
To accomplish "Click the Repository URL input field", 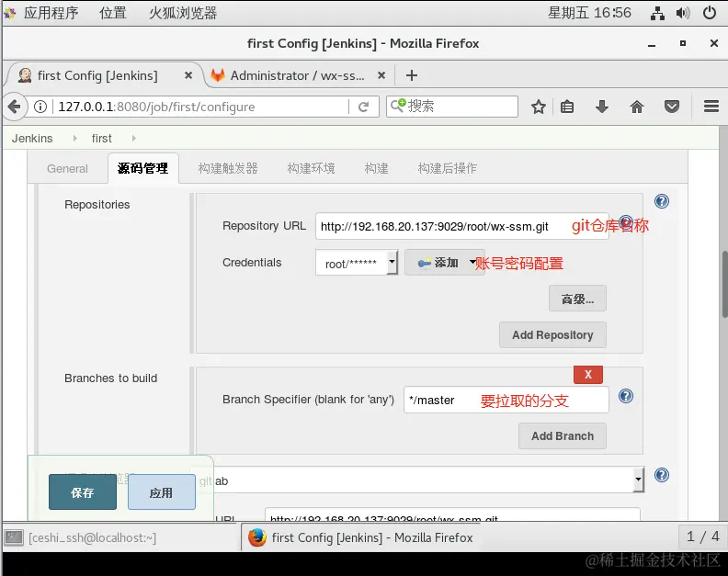I will (462, 226).
